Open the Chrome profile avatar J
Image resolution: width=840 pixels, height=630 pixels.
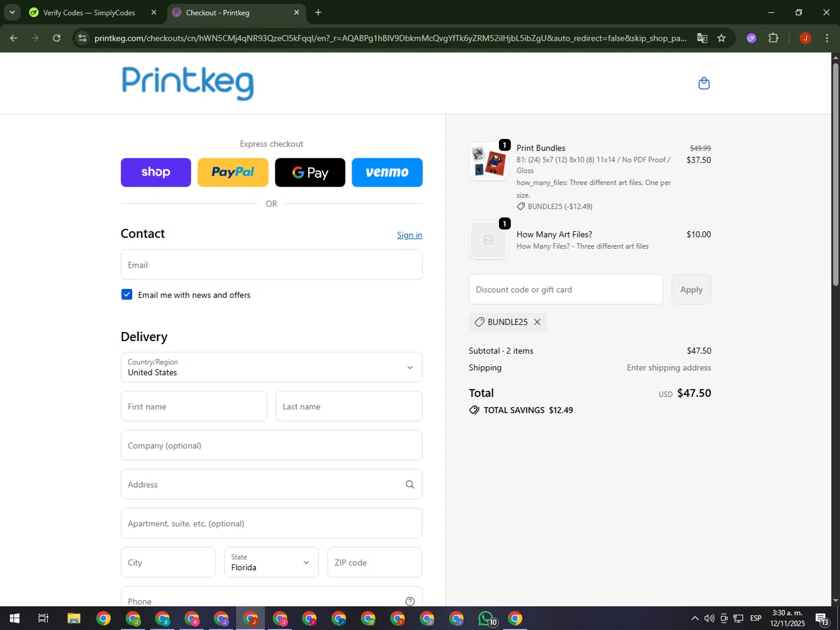pos(805,38)
